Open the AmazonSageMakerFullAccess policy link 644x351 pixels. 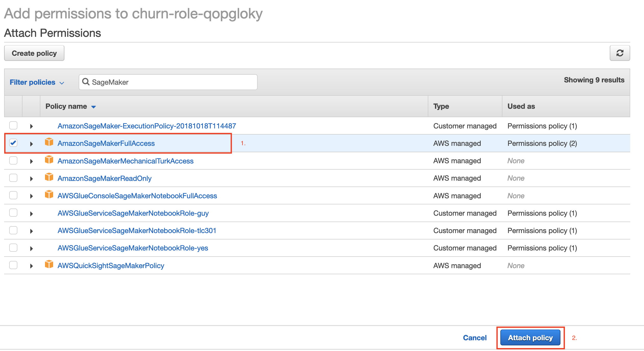click(x=106, y=143)
